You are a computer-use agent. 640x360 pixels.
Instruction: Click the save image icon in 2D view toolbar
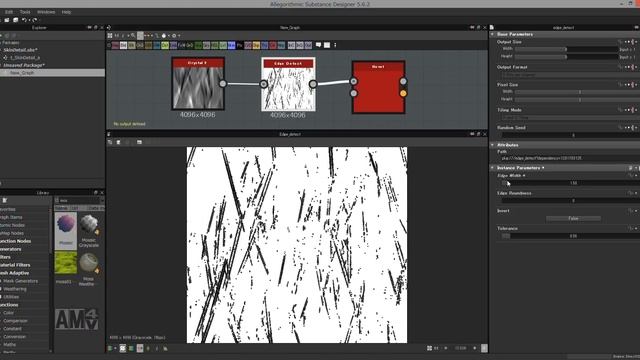click(x=118, y=142)
